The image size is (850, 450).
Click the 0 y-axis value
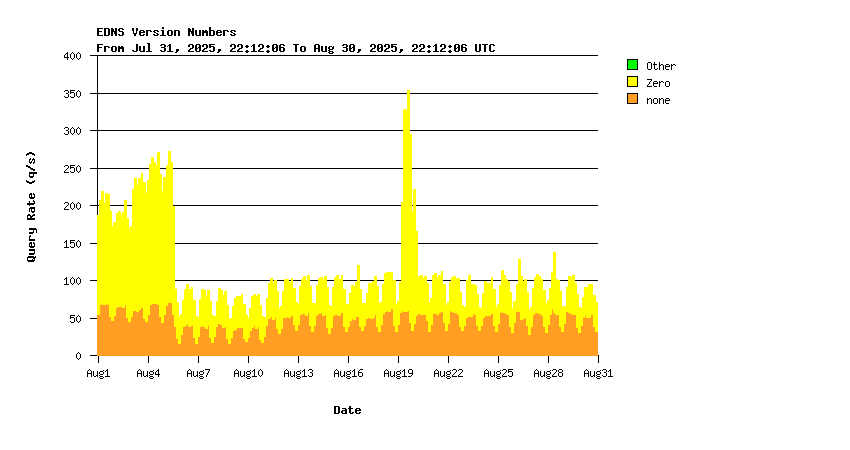click(79, 356)
